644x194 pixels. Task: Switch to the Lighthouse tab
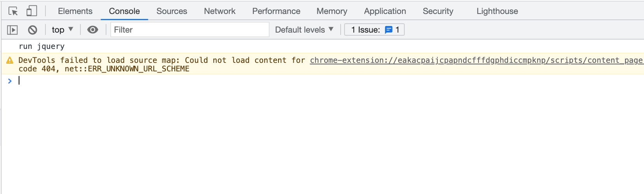497,11
